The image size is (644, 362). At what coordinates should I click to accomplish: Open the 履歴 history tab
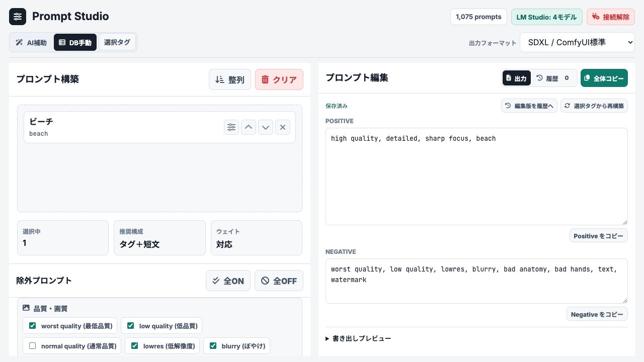click(554, 78)
